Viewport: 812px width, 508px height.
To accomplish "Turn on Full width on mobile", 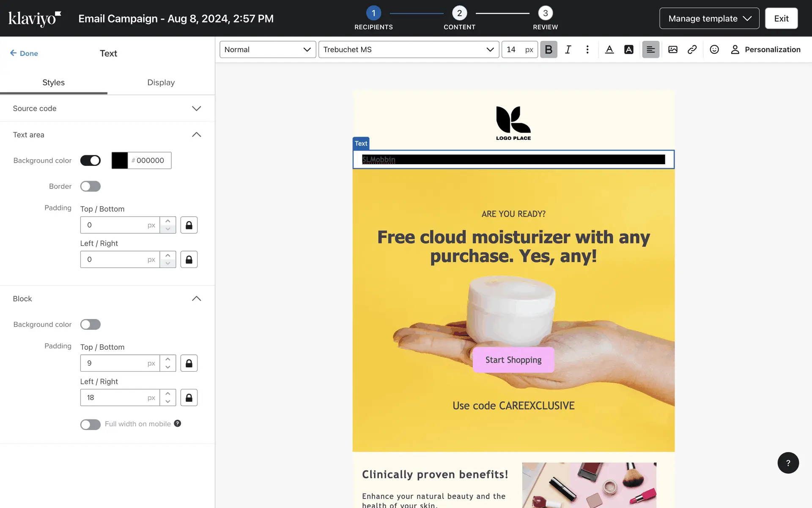I will (91, 424).
